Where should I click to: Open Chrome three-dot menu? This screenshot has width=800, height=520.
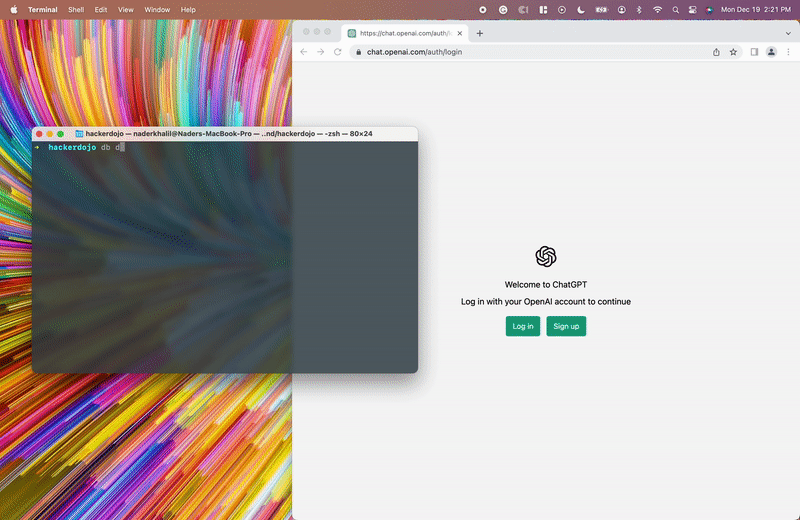tap(787, 52)
